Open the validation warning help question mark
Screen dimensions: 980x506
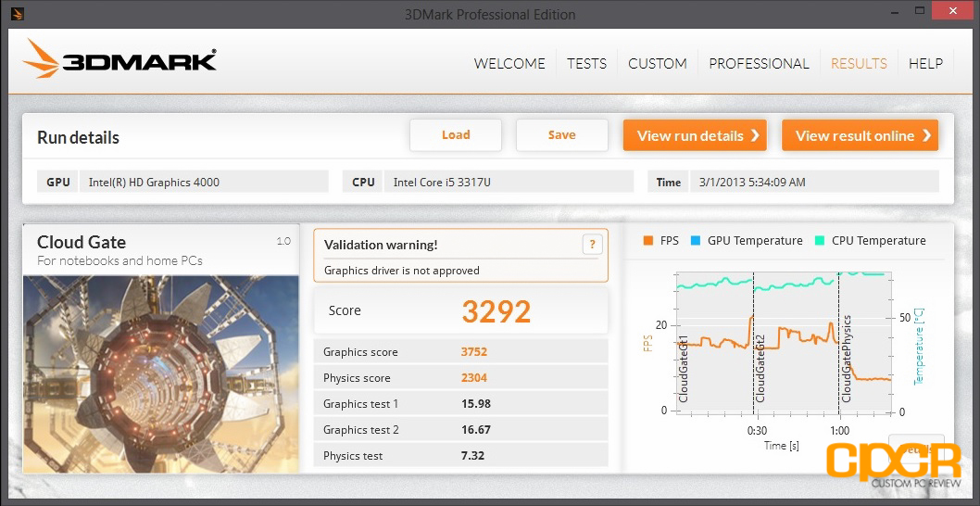click(592, 244)
